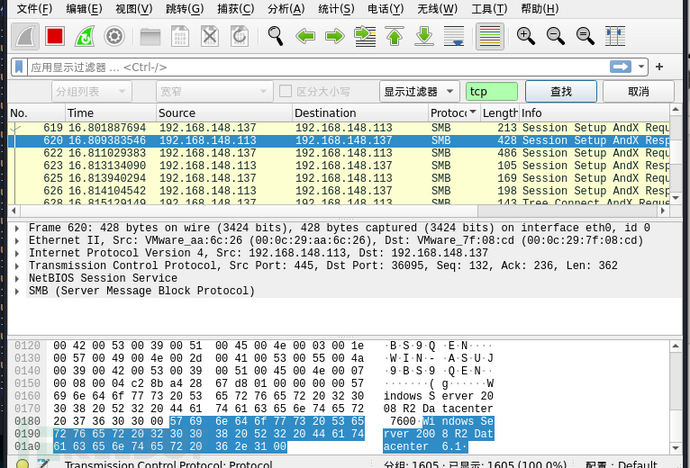Screen dimensions: 690x468
Task: Open display filter history dropdown
Action: click(x=641, y=67)
